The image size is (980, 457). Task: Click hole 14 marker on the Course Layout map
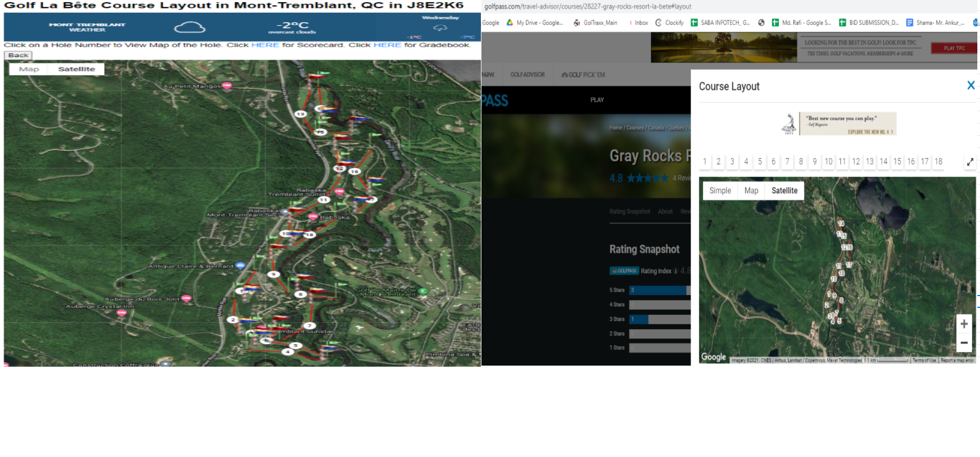point(841,223)
